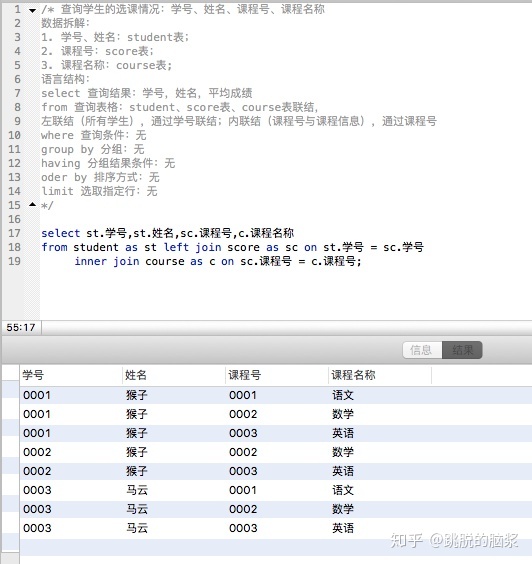532x564 pixels.
Task: Click the fold end arrow on line 15
Action: (x=32, y=204)
